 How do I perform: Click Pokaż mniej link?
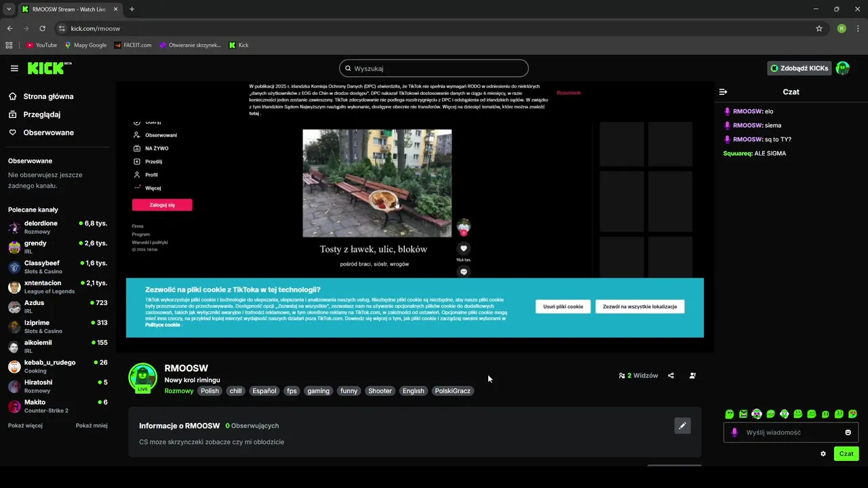pyautogui.click(x=92, y=426)
